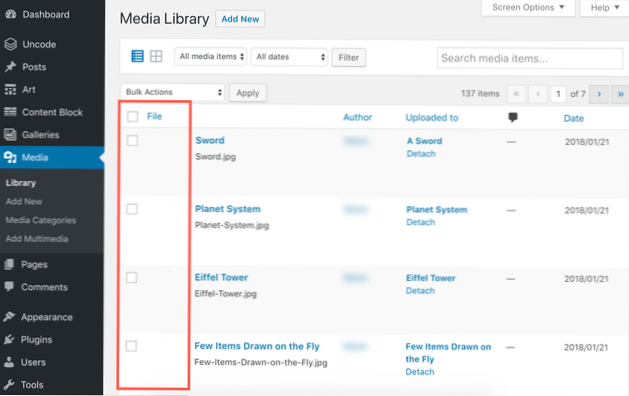The width and height of the screenshot is (629, 396).
Task: Jump to last page double arrow
Action: pyautogui.click(x=620, y=94)
